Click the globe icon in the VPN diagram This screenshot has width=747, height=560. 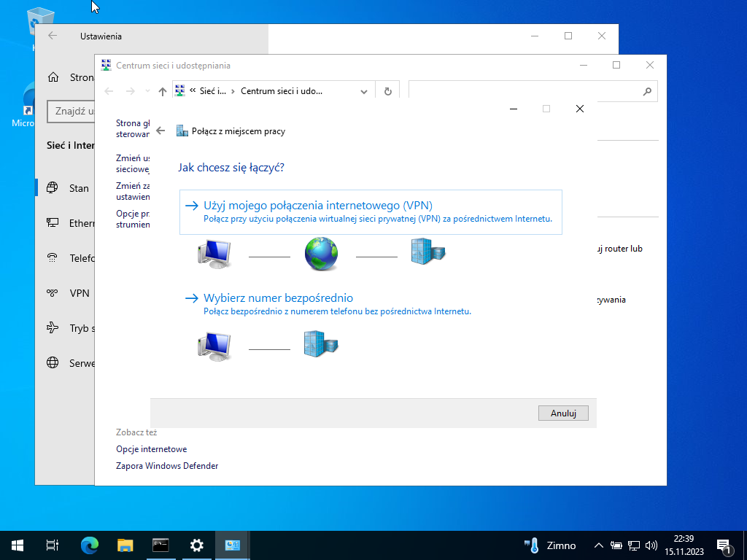(x=321, y=254)
